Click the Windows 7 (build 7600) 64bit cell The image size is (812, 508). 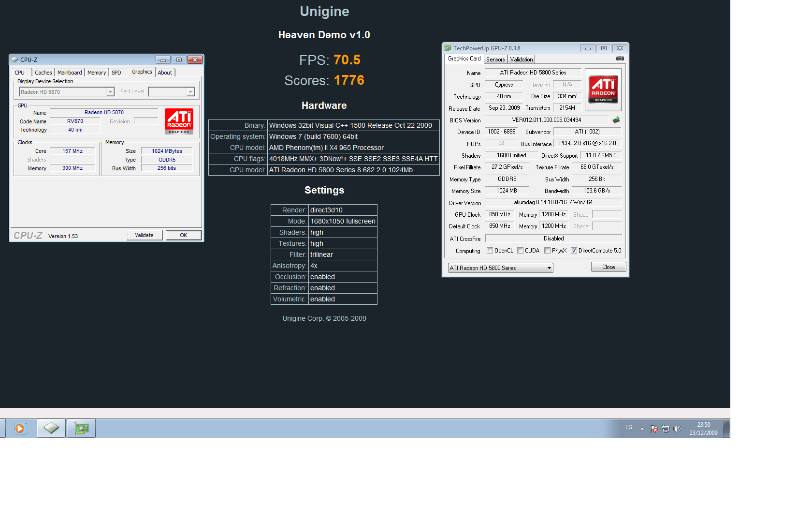pos(353,136)
